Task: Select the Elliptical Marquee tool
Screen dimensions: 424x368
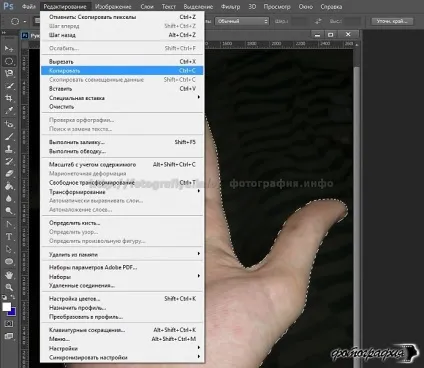Action: point(9,61)
